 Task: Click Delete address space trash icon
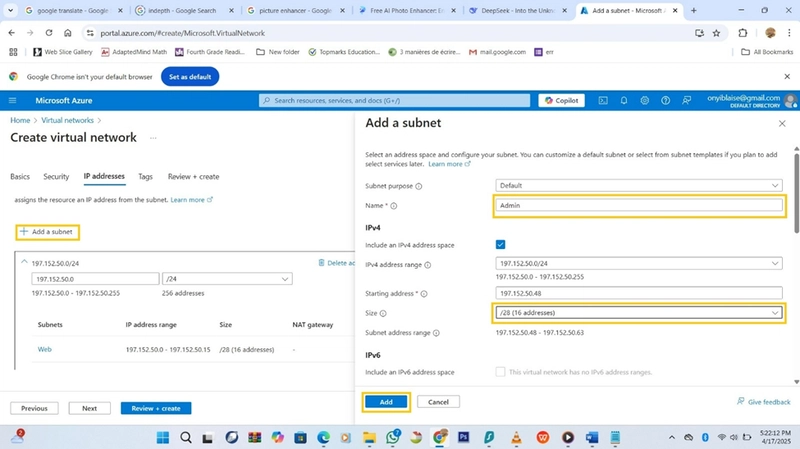321,263
